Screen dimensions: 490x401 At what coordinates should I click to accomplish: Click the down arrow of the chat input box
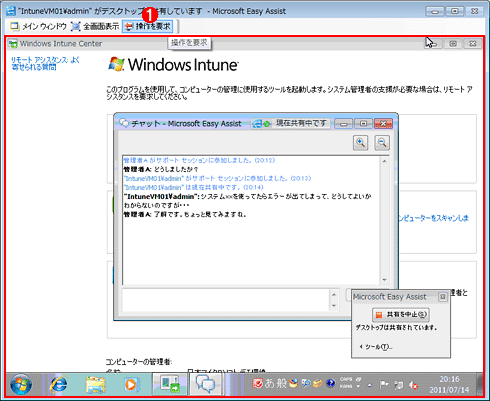coord(334,306)
